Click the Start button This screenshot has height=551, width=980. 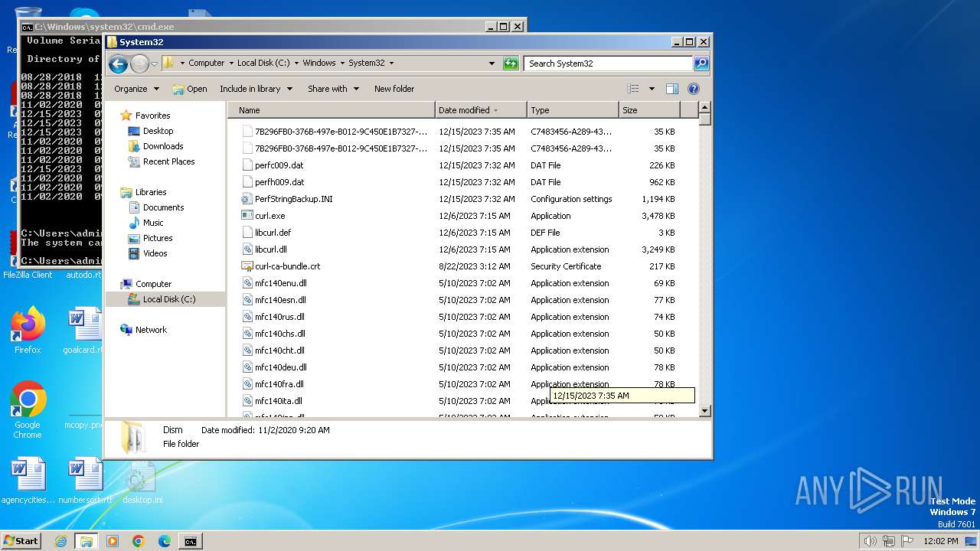(x=21, y=540)
